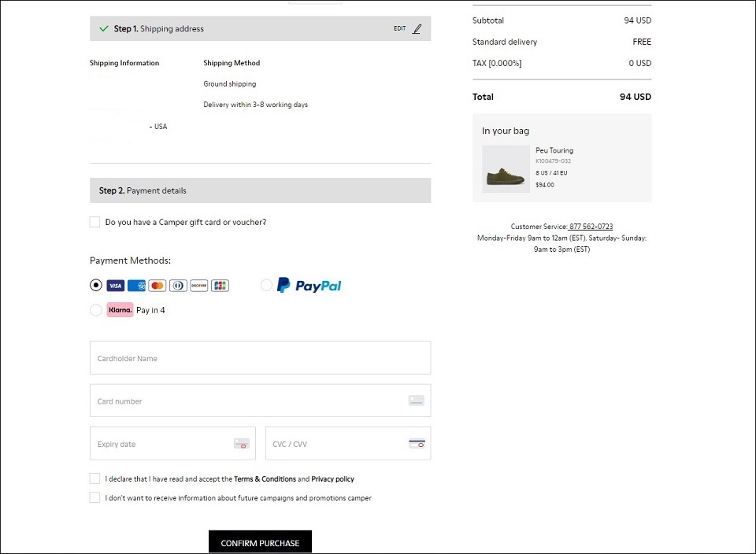Click the 'TAX [0.000%]' label
The height and width of the screenshot is (554, 756).
tap(497, 63)
